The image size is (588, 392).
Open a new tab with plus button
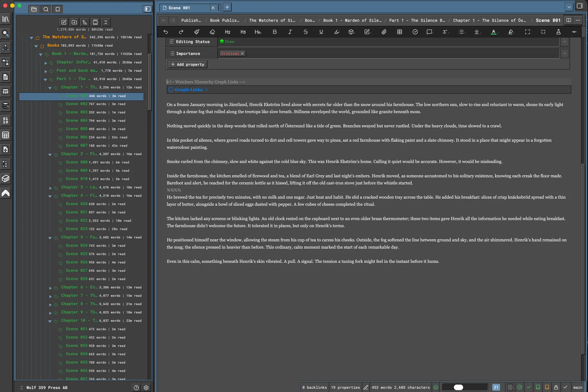[x=227, y=7]
